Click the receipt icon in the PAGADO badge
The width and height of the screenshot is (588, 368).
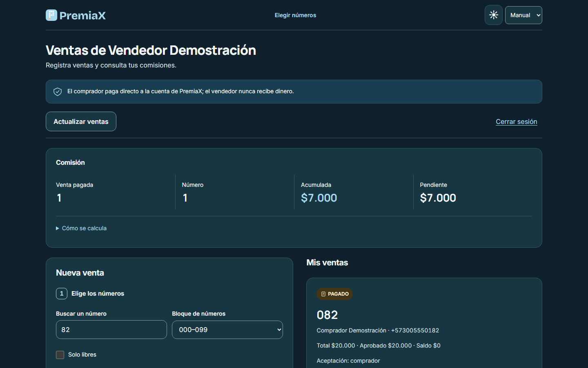tap(323, 294)
